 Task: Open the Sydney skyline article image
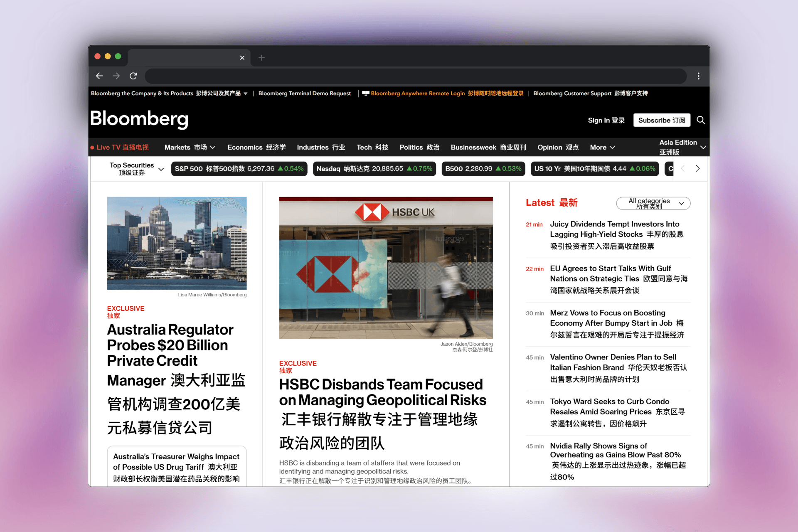pos(177,243)
